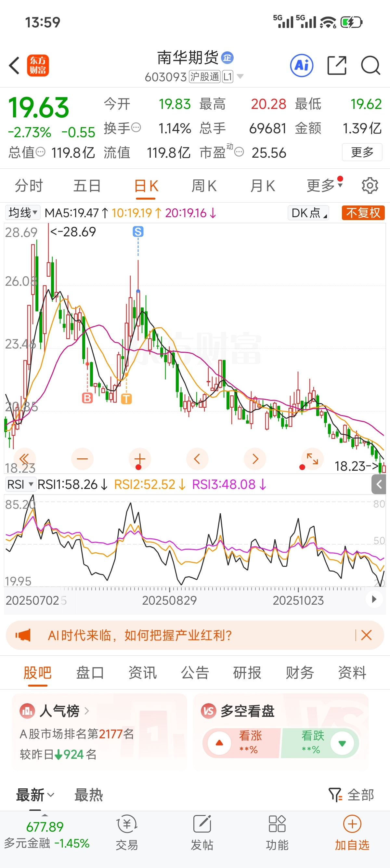This screenshot has height=868, width=390.
Task: Open the 资料 section tab
Action: [352, 673]
